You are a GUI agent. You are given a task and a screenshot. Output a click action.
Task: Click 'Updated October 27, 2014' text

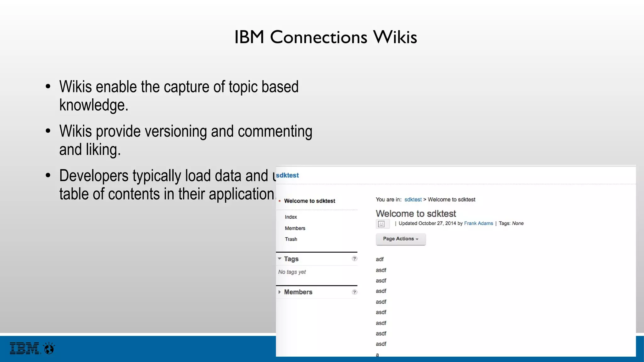[427, 223]
